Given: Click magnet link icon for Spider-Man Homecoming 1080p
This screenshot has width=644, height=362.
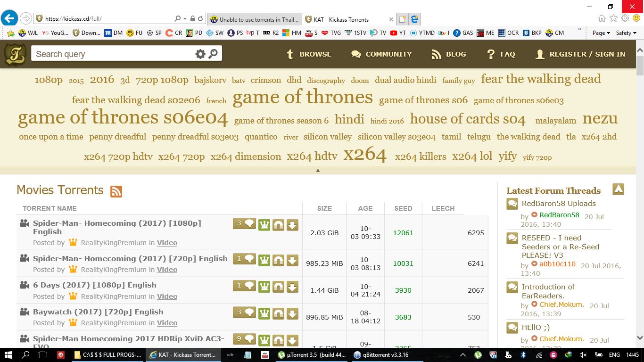Looking at the screenshot, I should (279, 225).
